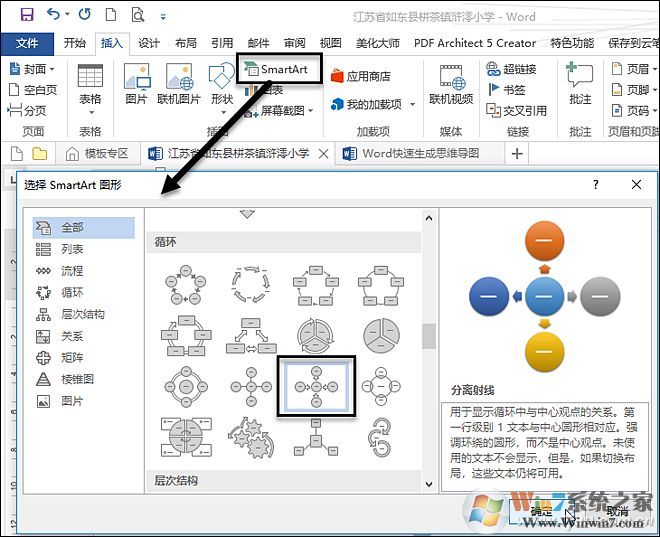Image resolution: width=660 pixels, height=537 pixels.
Task: Open the 文件 file menu
Action: pos(27,43)
